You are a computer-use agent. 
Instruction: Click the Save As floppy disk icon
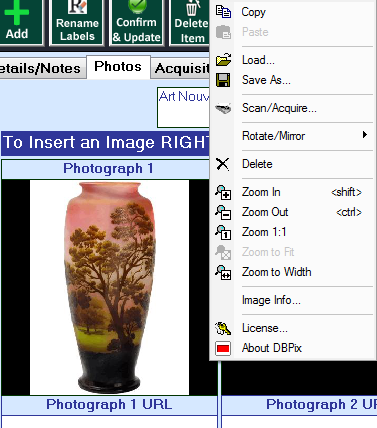coord(223,80)
